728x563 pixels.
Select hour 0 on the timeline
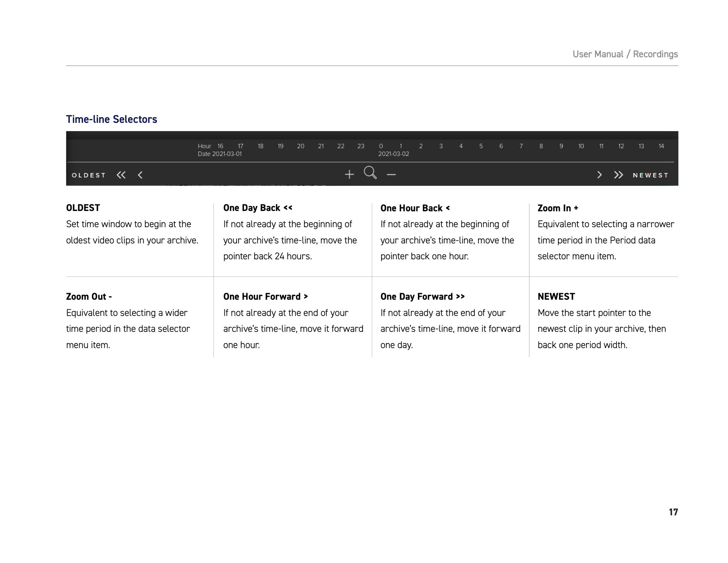(381, 146)
